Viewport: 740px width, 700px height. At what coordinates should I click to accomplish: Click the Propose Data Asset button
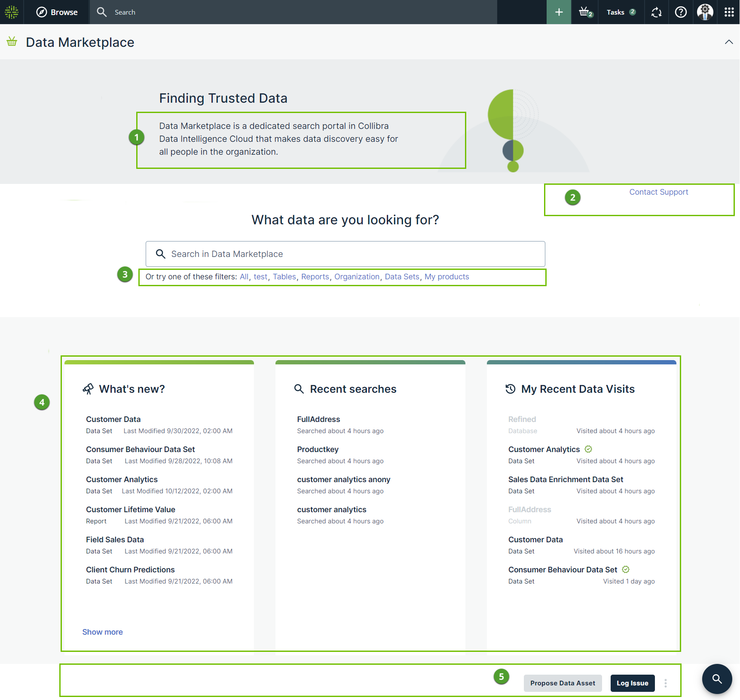pyautogui.click(x=563, y=683)
